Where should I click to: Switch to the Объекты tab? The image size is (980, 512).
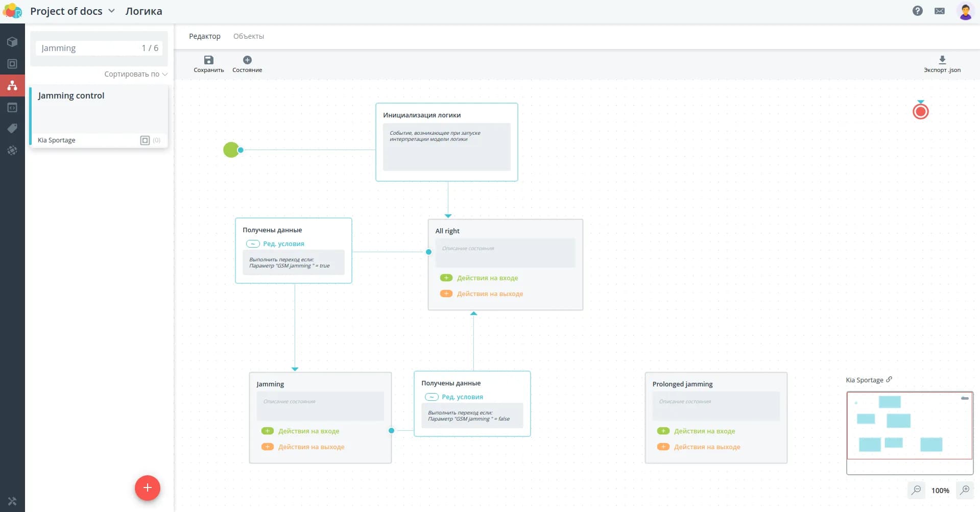[x=248, y=36]
